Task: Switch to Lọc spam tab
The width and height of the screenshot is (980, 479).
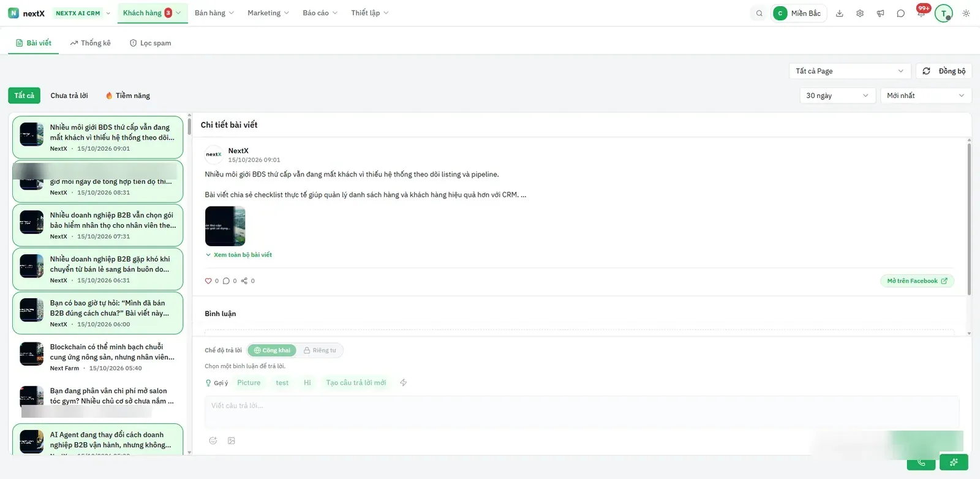Action: tap(150, 43)
